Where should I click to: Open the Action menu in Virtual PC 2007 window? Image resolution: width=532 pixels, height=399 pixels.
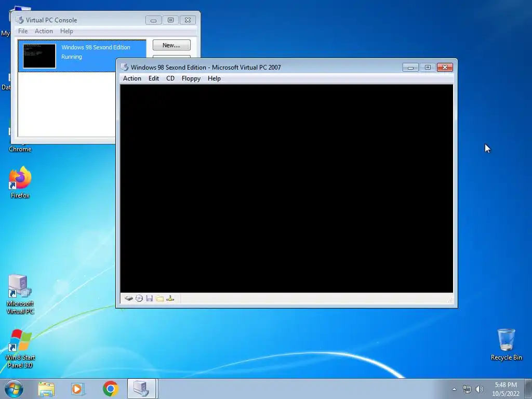tap(132, 78)
